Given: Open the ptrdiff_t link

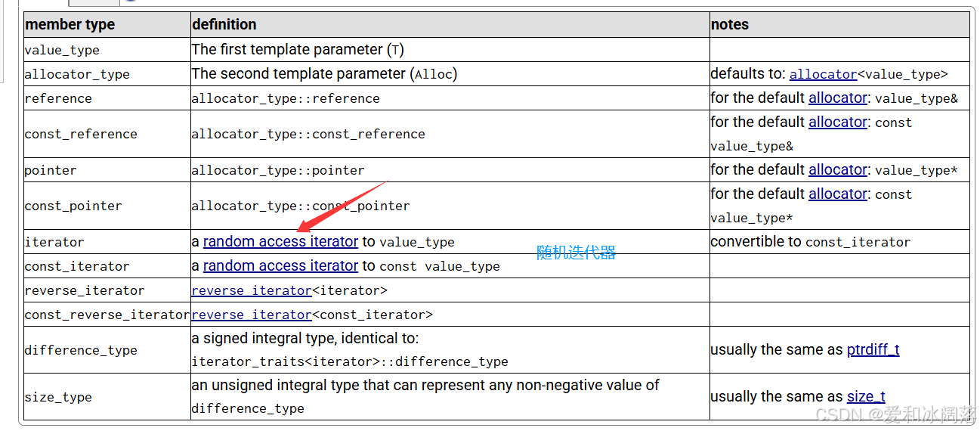Looking at the screenshot, I should (873, 349).
